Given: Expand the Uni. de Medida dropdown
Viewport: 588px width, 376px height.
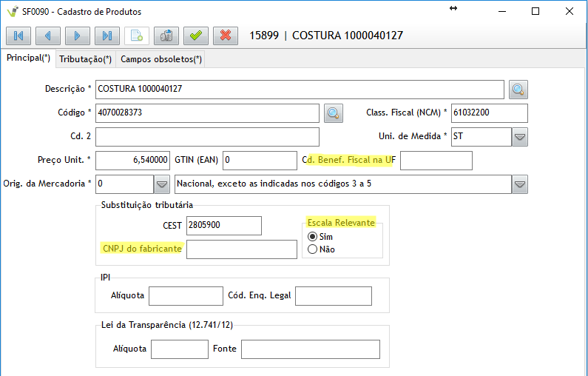Looking at the screenshot, I should [x=520, y=137].
